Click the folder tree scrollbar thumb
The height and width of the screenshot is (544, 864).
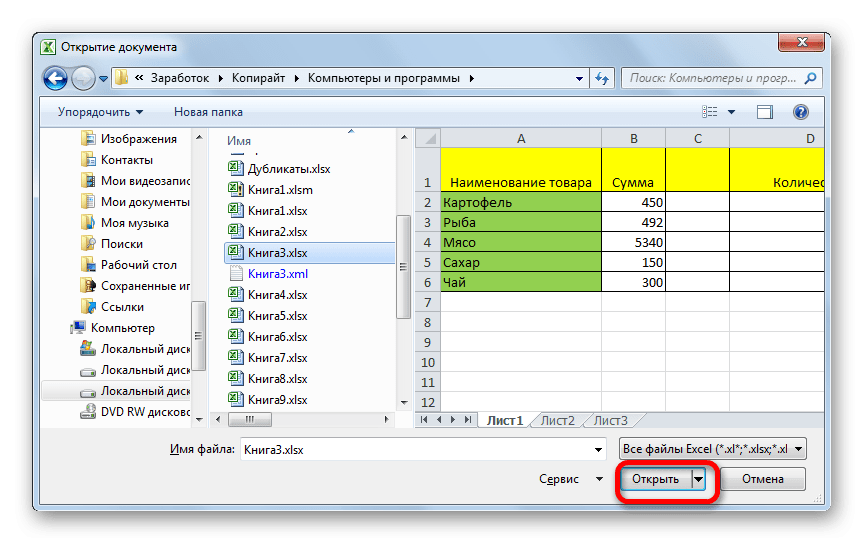(198, 336)
